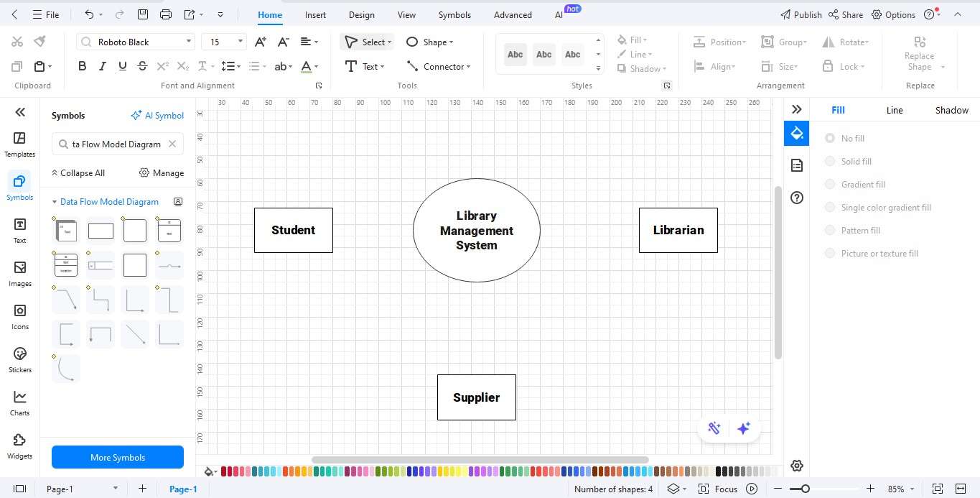The image size is (980, 498).
Task: Click the settings gear at right panel bottom
Action: click(x=796, y=466)
